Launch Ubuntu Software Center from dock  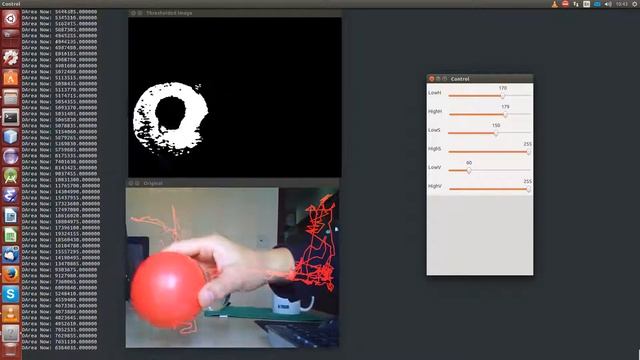pos(11,78)
